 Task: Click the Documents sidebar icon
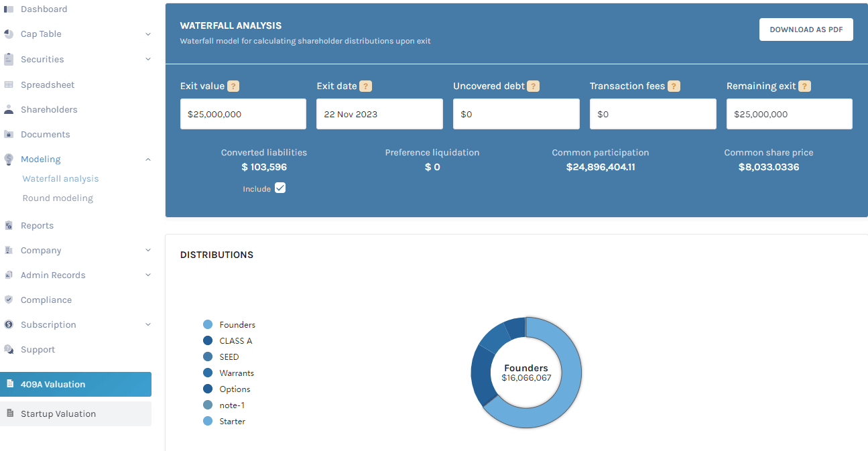tap(9, 134)
